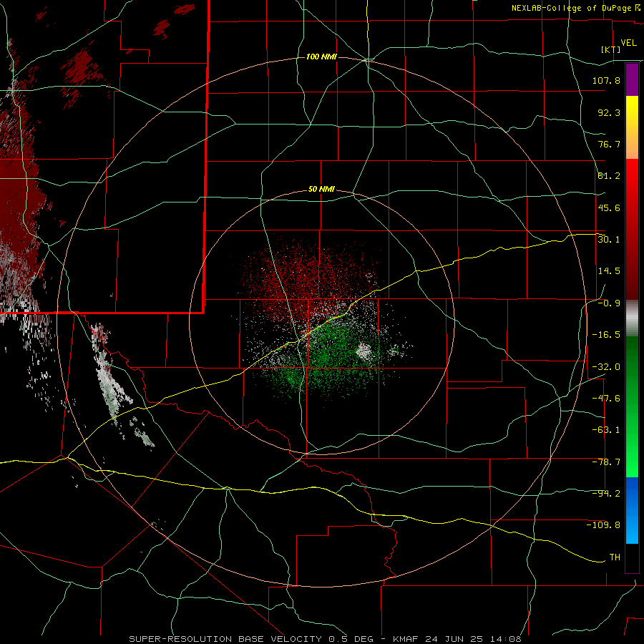
Task: Click the TH legend label
Action: (x=615, y=557)
